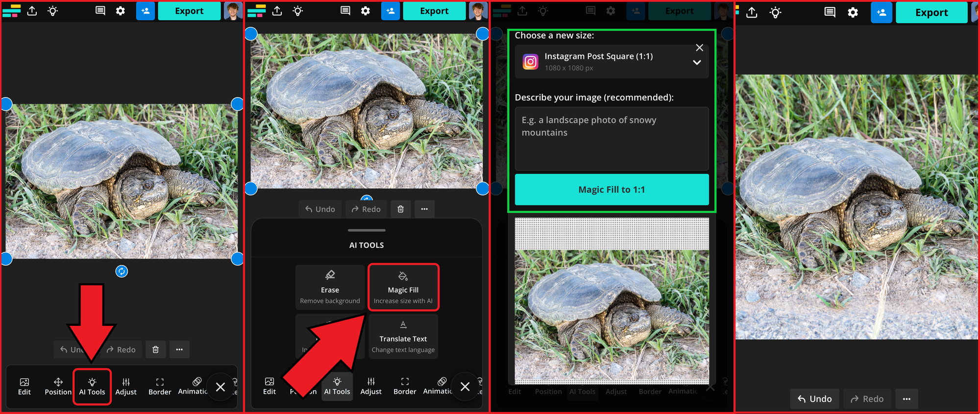Click chevron arrow on size selector
Image resolution: width=980 pixels, height=414 pixels.
[x=697, y=63]
